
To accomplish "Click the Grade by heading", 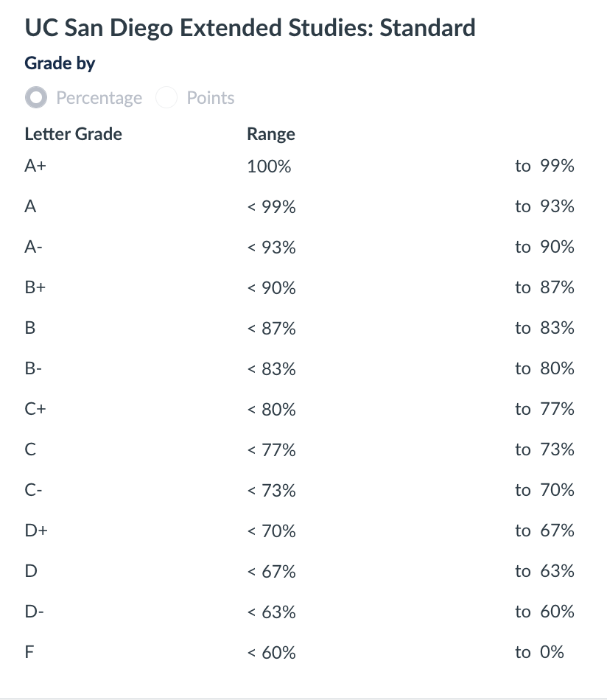I will (x=60, y=63).
